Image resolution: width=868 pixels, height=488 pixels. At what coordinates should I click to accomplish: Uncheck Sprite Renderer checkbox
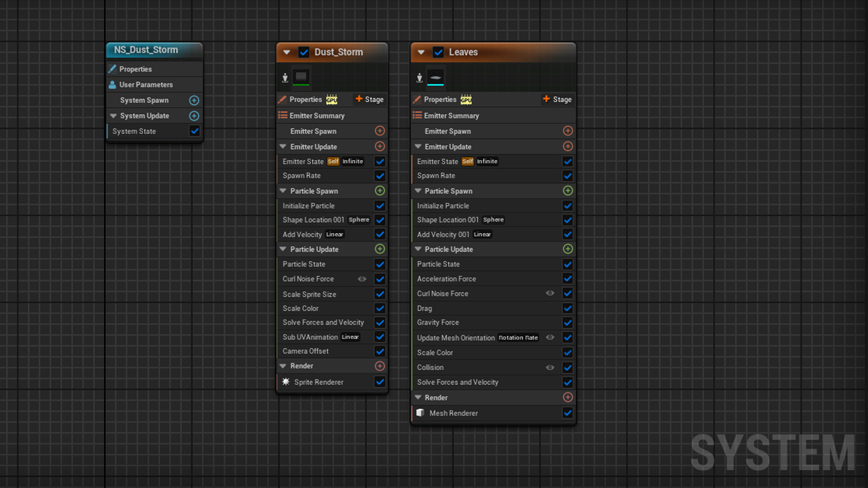tap(380, 382)
